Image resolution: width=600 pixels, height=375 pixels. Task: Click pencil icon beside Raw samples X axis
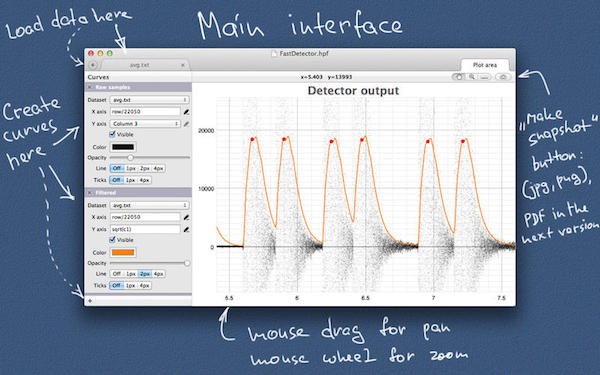186,112
